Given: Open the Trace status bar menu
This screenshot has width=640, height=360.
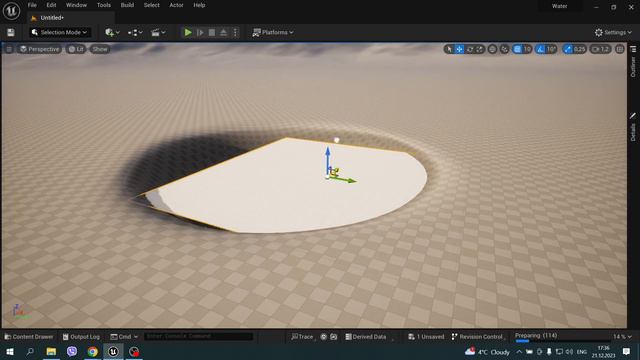Looking at the screenshot, I should pos(302,336).
